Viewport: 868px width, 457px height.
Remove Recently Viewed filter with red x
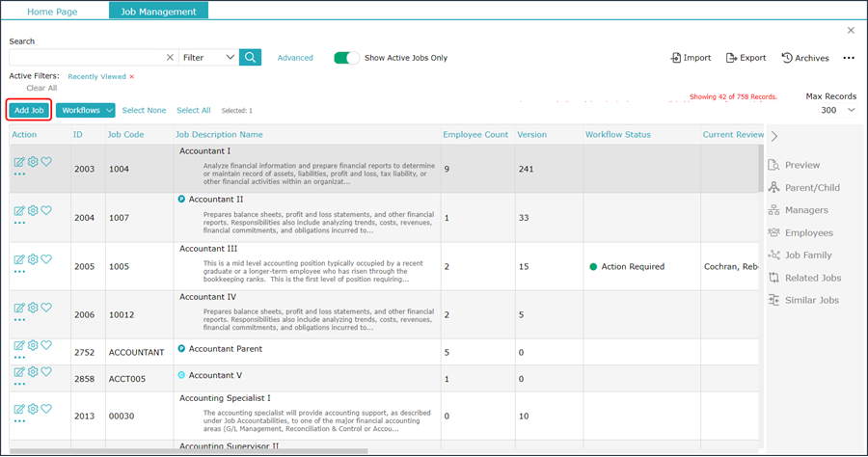(x=132, y=77)
